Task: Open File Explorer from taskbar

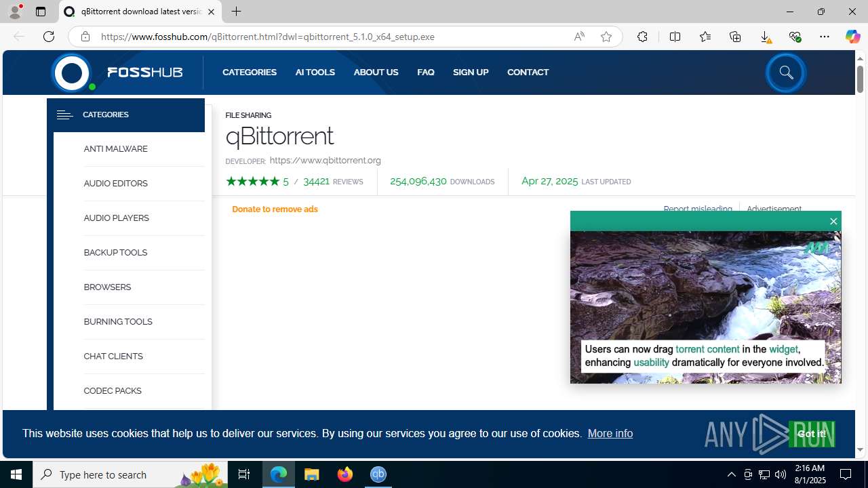Action: tap(312, 474)
